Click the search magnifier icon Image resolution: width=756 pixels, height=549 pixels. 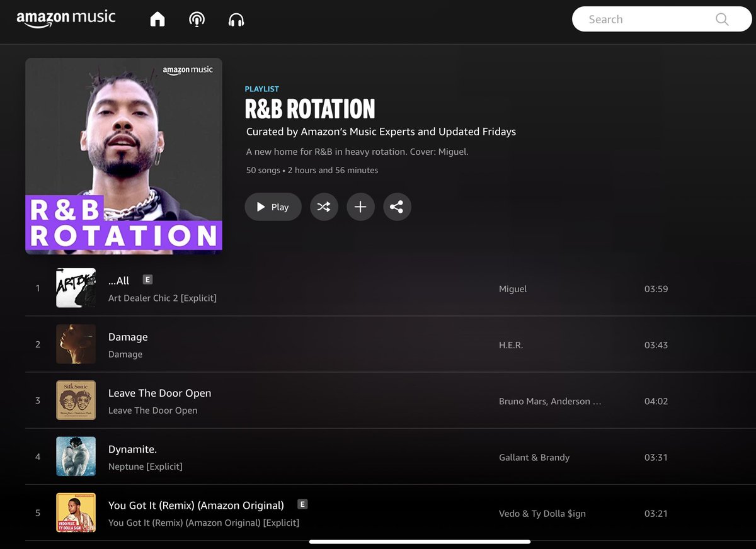[x=722, y=20]
